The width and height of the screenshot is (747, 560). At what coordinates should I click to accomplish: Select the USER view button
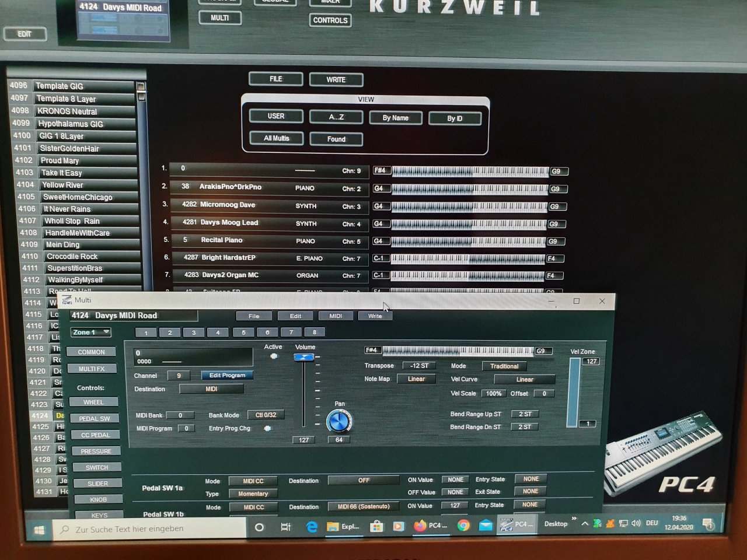tap(276, 116)
